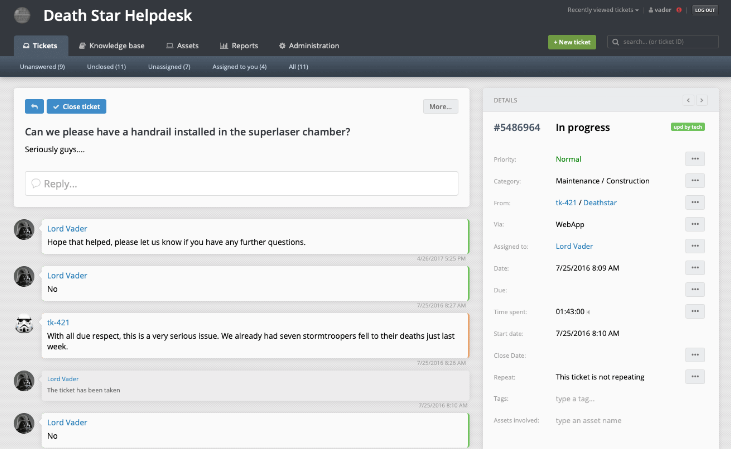Click Lord Vader avatar beside 'Hope that helped'
Image resolution: width=731 pixels, height=449 pixels.
pyautogui.click(x=24, y=229)
